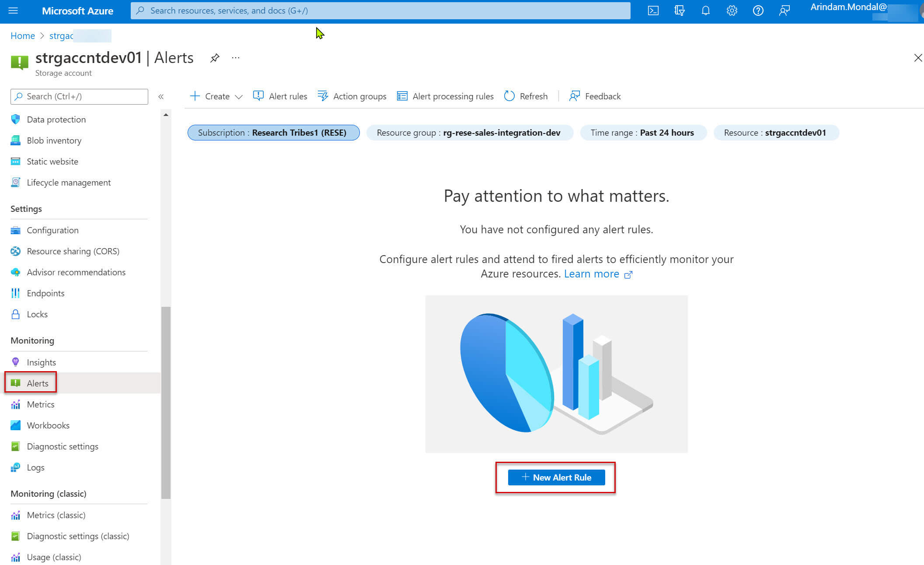Click the New Alert Rule button

click(x=556, y=477)
